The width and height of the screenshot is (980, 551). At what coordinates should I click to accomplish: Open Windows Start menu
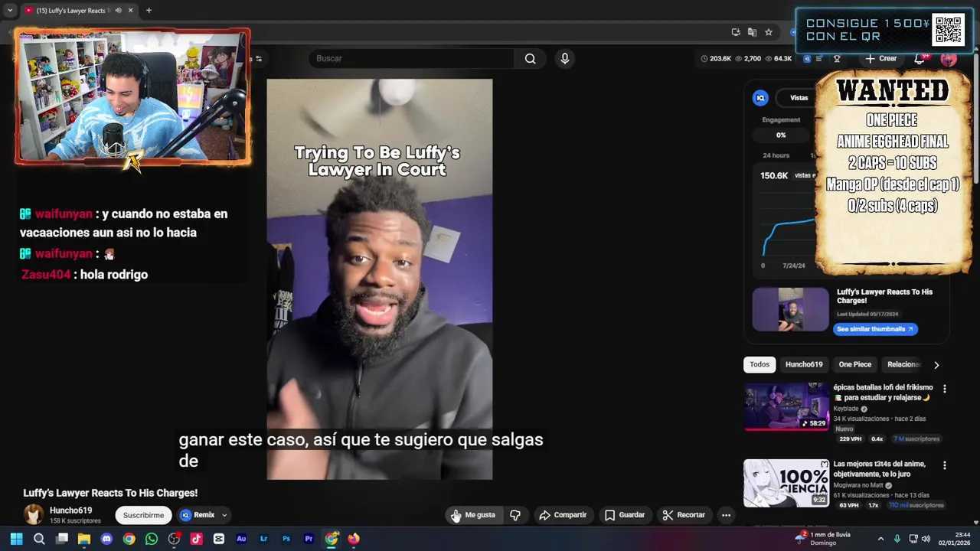[16, 539]
